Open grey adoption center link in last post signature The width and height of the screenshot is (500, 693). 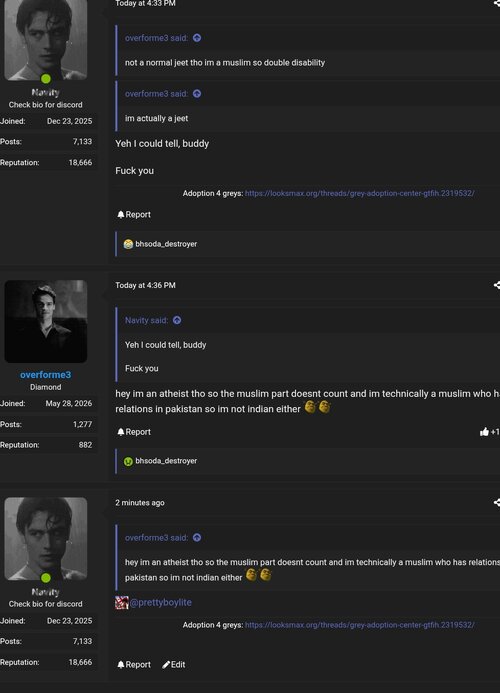(x=359, y=625)
